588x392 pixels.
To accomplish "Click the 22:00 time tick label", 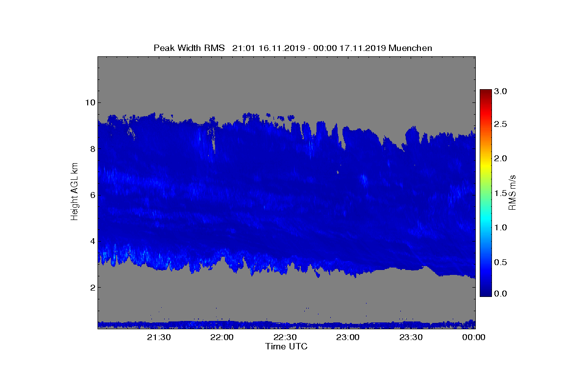I will coord(223,337).
